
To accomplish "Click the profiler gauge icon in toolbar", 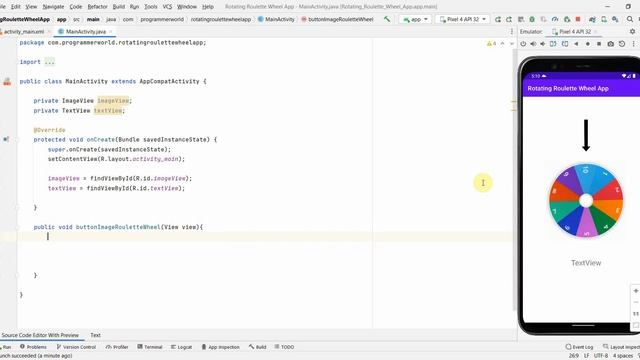I will point(555,19).
